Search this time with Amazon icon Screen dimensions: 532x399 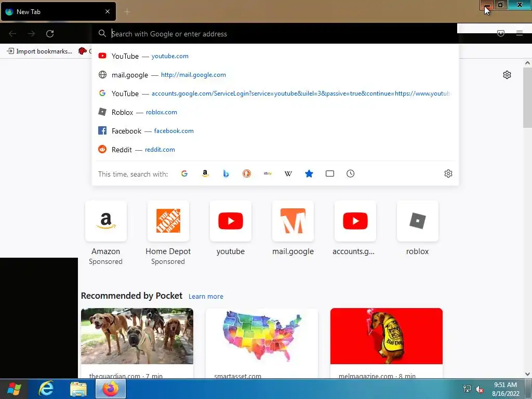coord(205,174)
